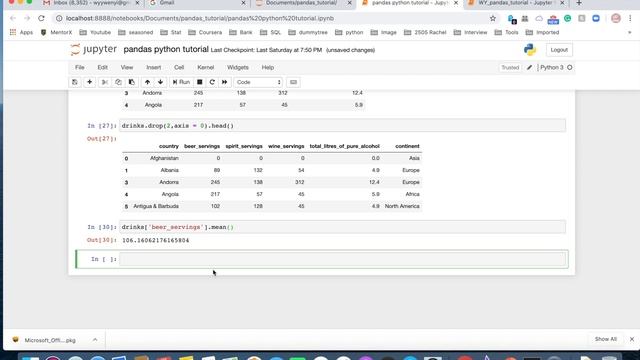This screenshot has width=640, height=360.
Task: Click the Python 3 kernel status circle
Action: click(570, 67)
